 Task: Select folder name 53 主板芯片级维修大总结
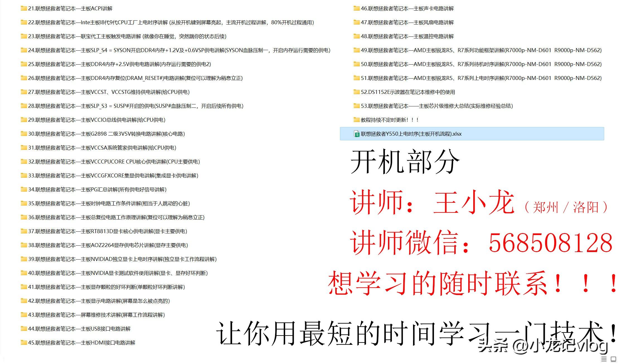coord(437,106)
